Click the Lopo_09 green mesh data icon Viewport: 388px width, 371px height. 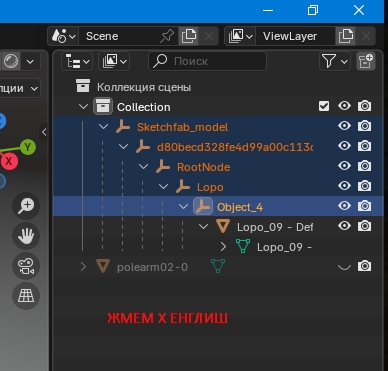pyautogui.click(x=243, y=246)
